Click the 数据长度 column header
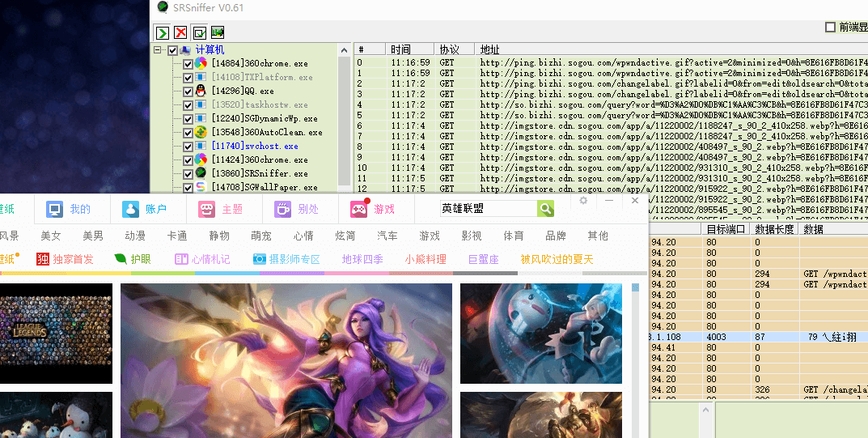The image size is (868, 438). tap(774, 228)
